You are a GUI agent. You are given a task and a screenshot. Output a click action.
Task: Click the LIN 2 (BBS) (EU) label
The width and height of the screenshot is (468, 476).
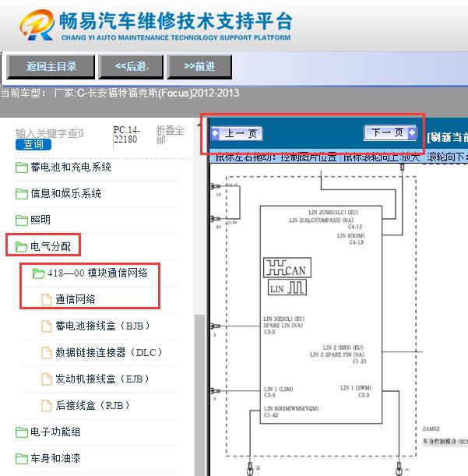point(343,347)
